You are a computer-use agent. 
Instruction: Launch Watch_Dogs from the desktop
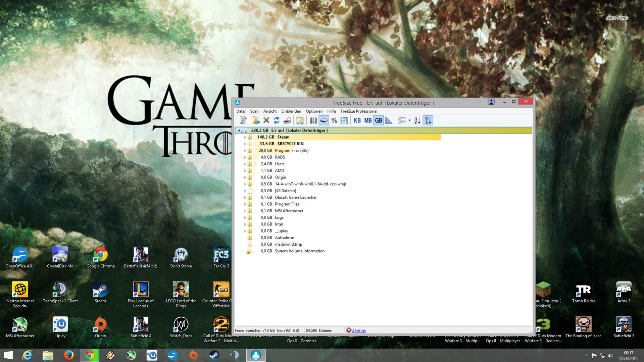tap(181, 328)
